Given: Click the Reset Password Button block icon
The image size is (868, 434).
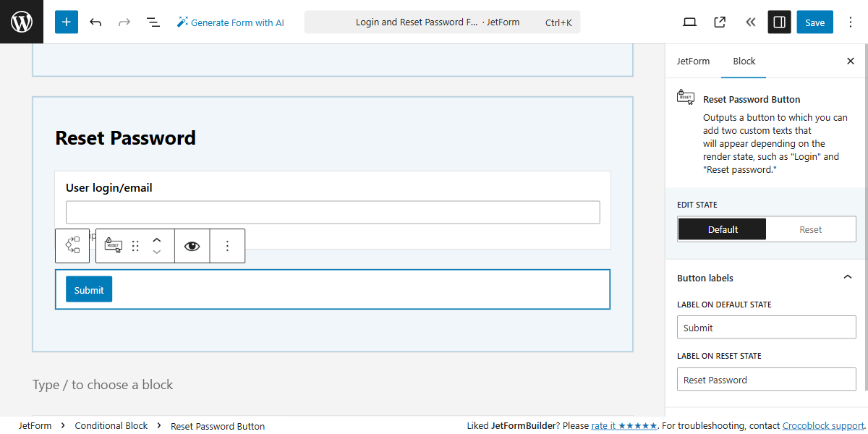Looking at the screenshot, I should [112, 245].
